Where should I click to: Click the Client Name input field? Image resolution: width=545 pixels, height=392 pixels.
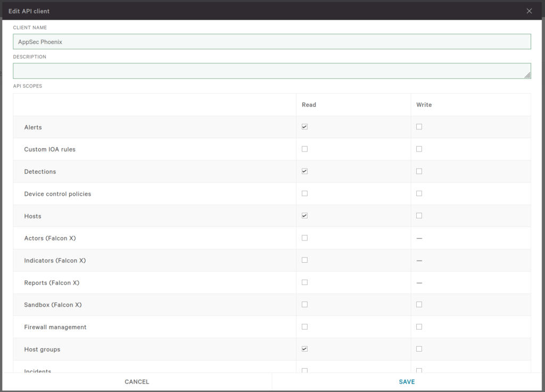point(272,41)
